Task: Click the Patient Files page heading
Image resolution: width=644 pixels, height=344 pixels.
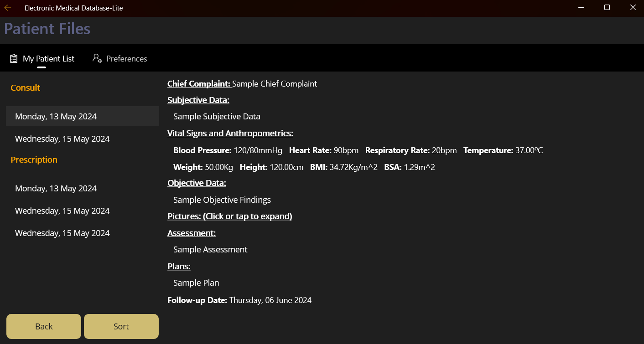Action: tap(47, 29)
